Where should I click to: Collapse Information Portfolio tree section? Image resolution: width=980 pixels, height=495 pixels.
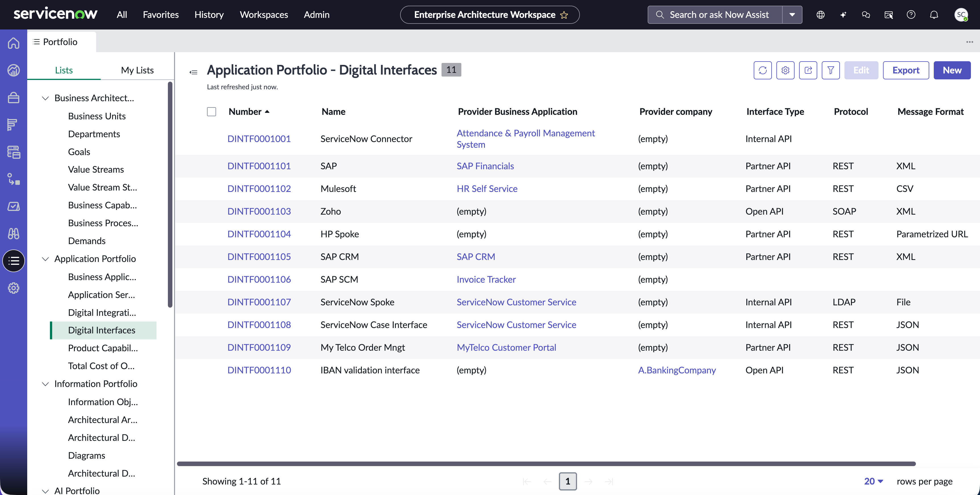coord(45,384)
